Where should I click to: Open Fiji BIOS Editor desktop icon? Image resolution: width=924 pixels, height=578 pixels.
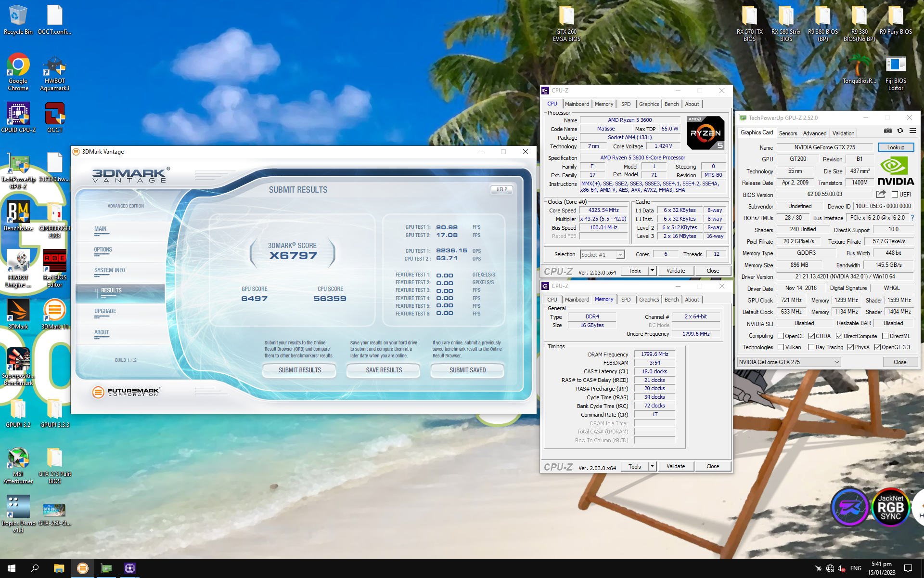896,72
